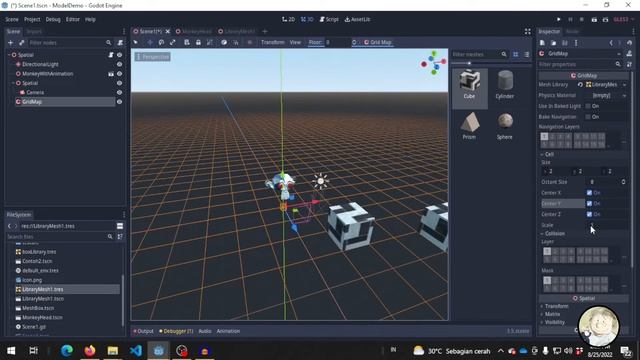Toggle visibility of GridMap node

[120, 102]
